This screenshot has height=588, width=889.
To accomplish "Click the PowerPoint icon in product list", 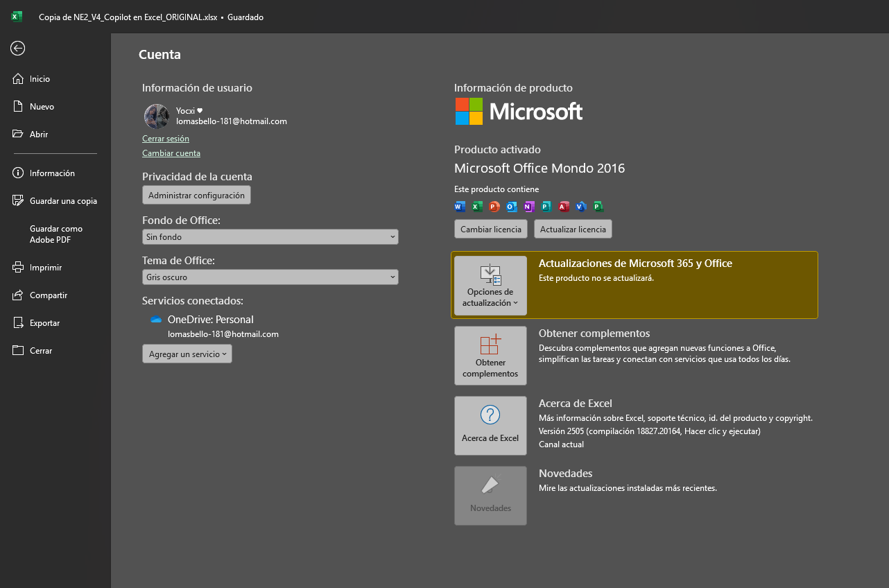I will pyautogui.click(x=494, y=207).
